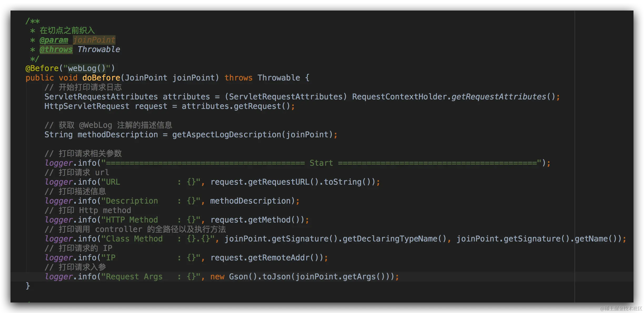This screenshot has height=313, width=644.
Task: Click the "Class Method log string
Action: coord(132,239)
